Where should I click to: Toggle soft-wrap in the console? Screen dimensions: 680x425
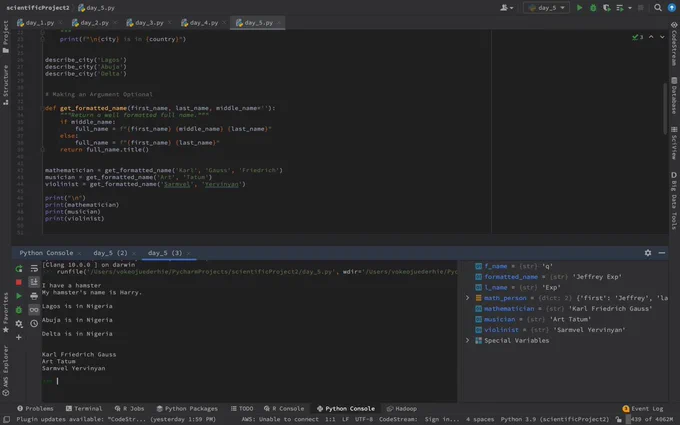[x=34, y=269]
